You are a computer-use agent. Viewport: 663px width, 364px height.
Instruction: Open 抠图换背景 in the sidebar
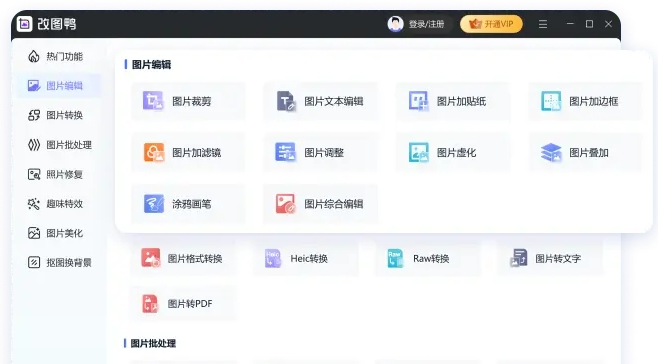(x=59, y=263)
